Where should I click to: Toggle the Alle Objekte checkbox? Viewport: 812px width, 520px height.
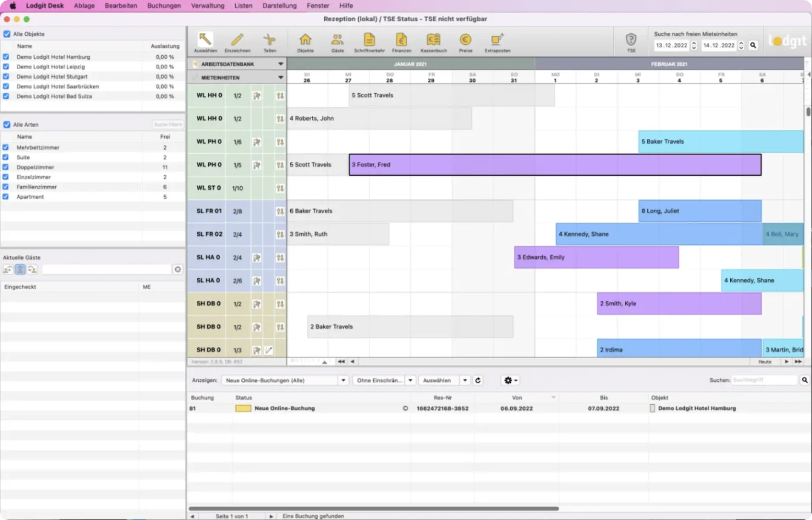[7, 35]
